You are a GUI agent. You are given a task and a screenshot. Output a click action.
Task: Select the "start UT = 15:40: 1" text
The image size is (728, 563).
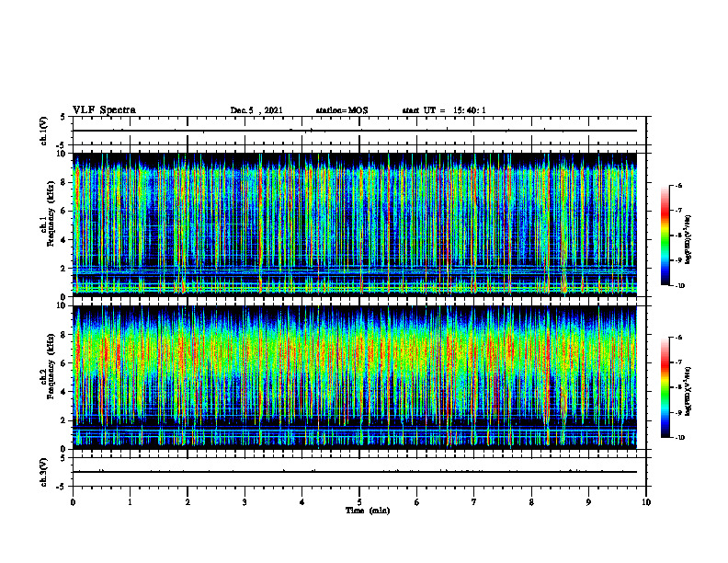[x=444, y=110]
